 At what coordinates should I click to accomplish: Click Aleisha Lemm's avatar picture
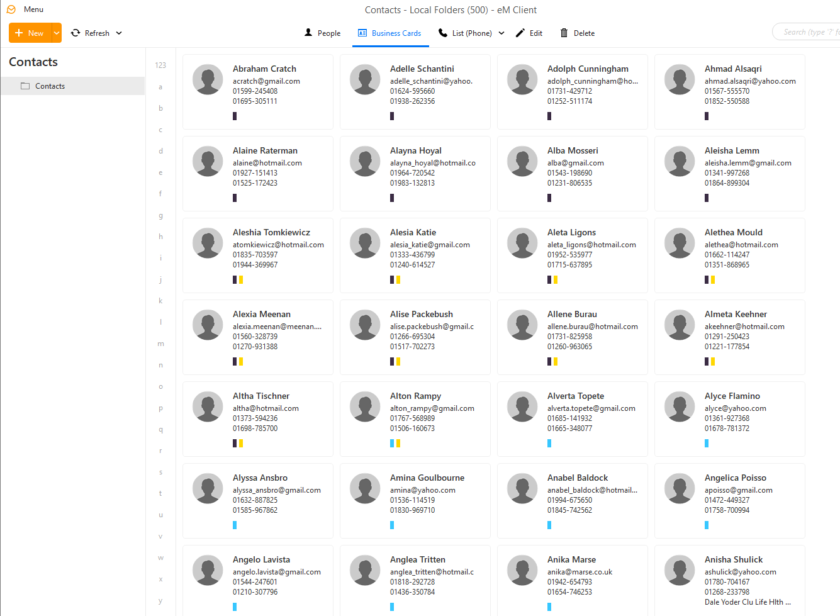click(680, 162)
